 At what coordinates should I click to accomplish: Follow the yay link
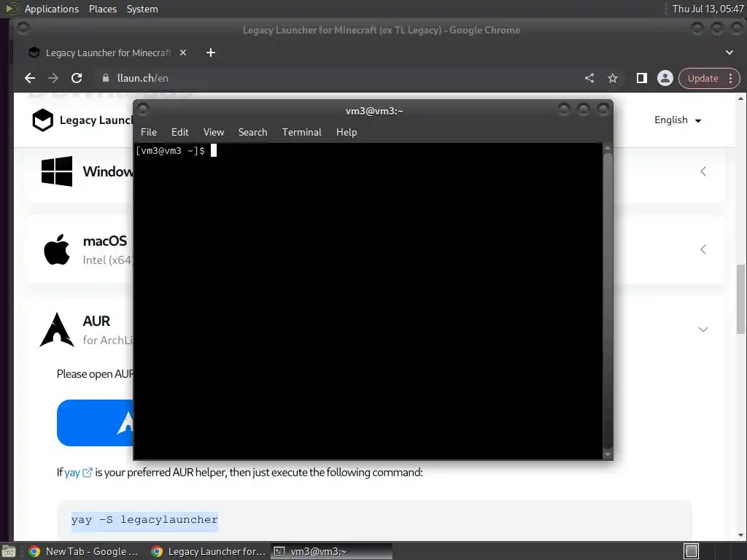point(72,472)
